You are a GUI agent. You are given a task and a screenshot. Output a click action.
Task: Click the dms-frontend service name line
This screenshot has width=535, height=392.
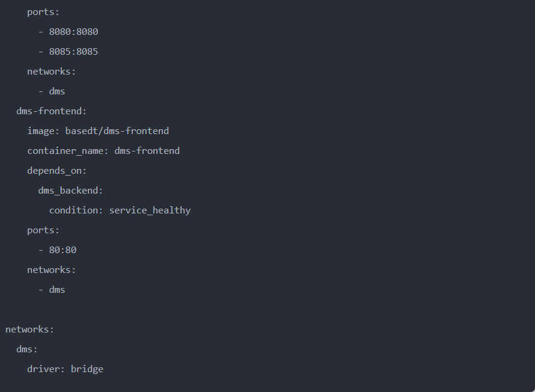(52, 111)
